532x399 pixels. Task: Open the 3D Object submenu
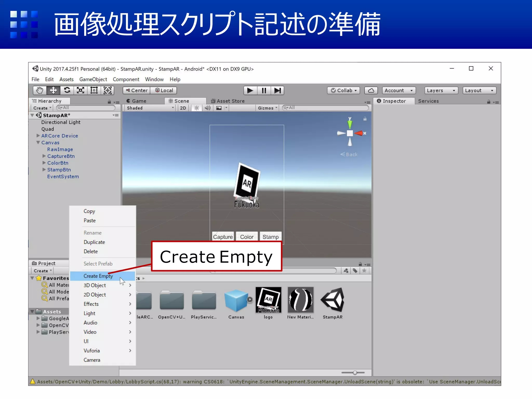(x=103, y=285)
